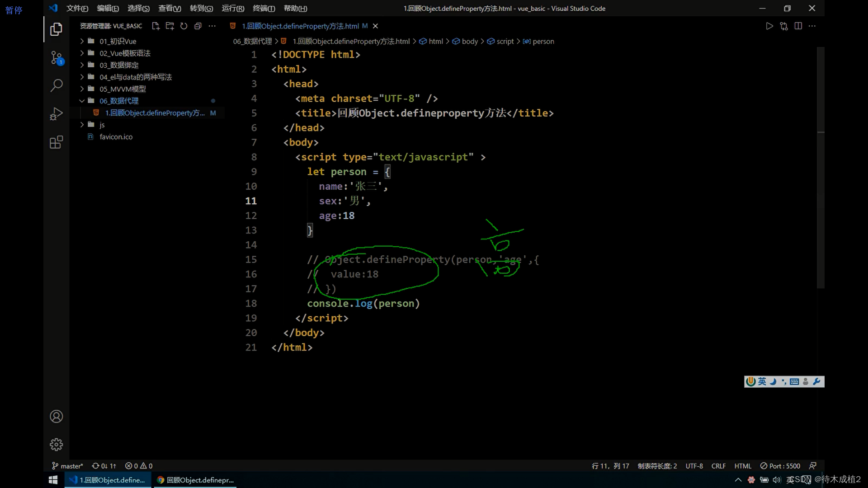Create a new folder in explorer
The height and width of the screenshot is (488, 868).
(170, 26)
